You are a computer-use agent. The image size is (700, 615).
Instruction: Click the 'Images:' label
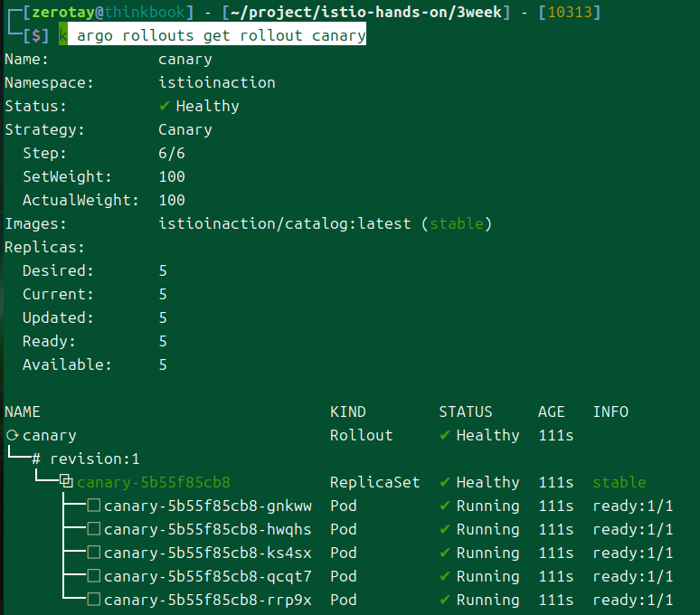(35, 223)
